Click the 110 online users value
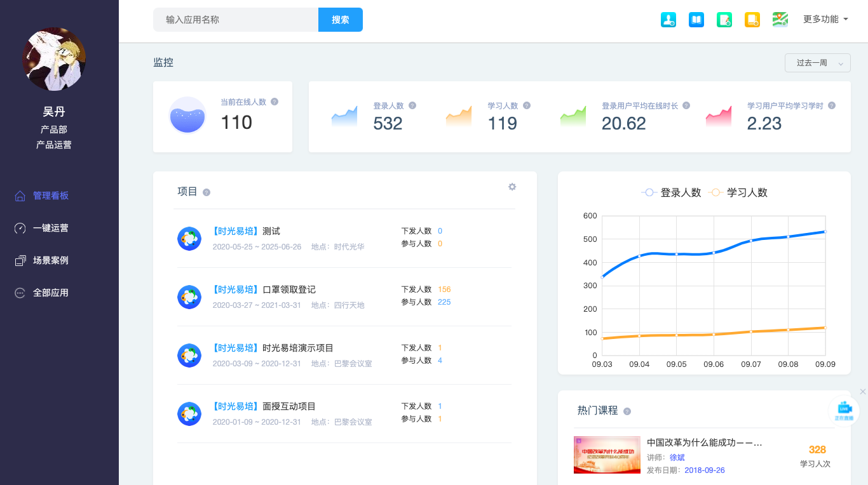 tap(236, 122)
